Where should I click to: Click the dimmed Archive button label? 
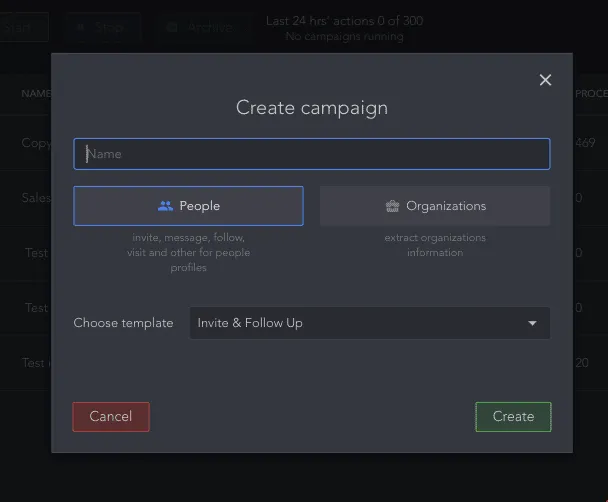point(210,27)
